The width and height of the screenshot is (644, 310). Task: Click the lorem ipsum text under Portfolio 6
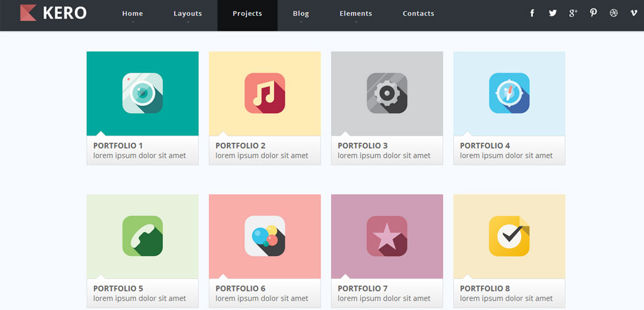pos(262,299)
